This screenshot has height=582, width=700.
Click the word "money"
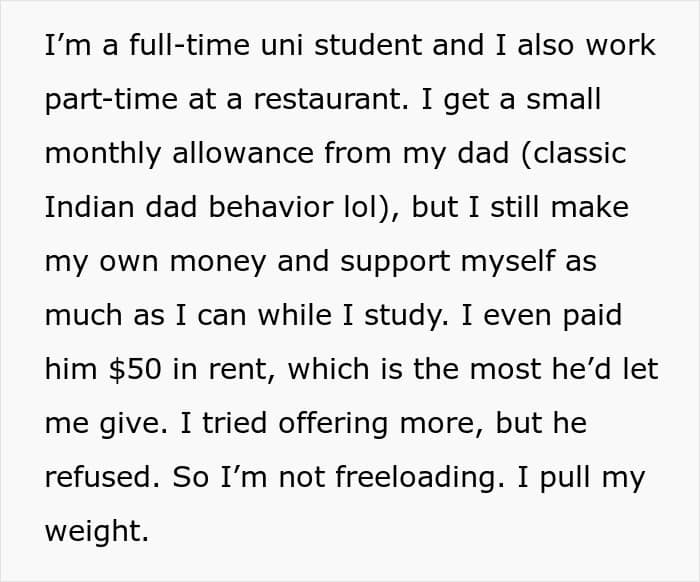click(x=218, y=263)
